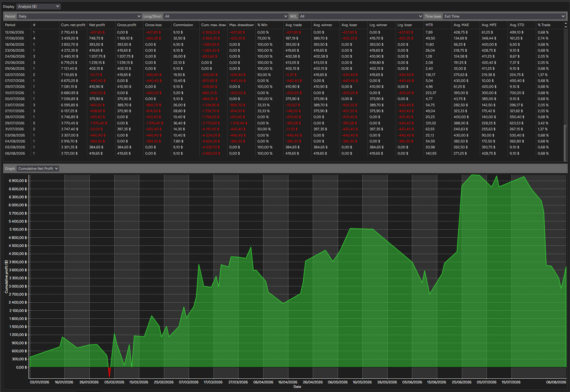The height and width of the screenshot is (392, 570).
Task: Select the 10/07/2026 period row
Action: [283, 93]
